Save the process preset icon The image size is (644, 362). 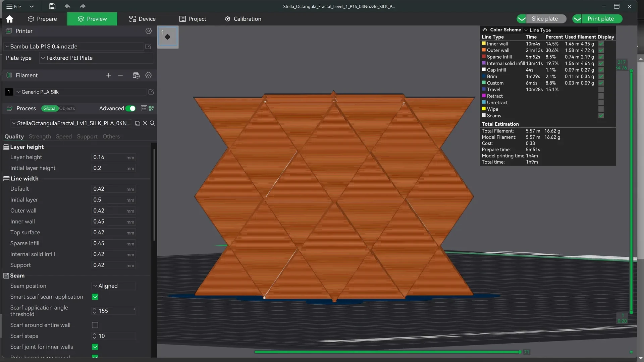pyautogui.click(x=138, y=123)
